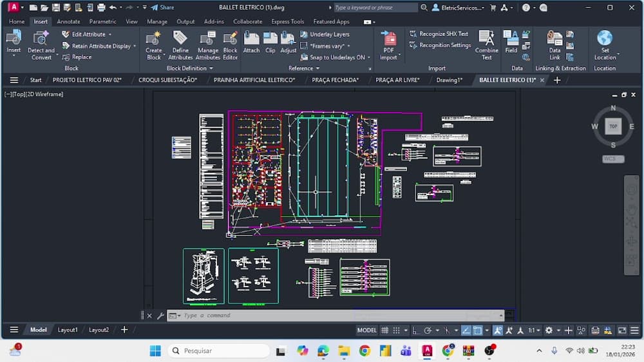Insert a Field from the Data panel
This screenshot has height=362, width=644.
[511, 42]
